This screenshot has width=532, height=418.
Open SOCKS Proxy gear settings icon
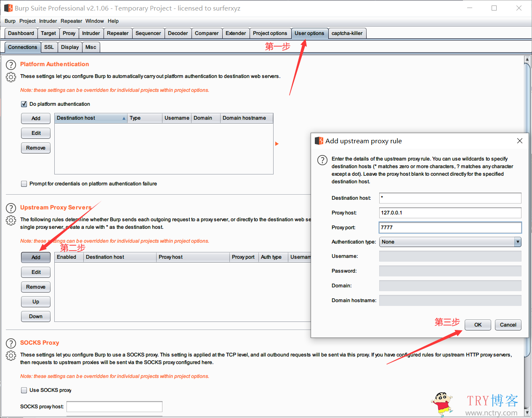click(x=11, y=356)
